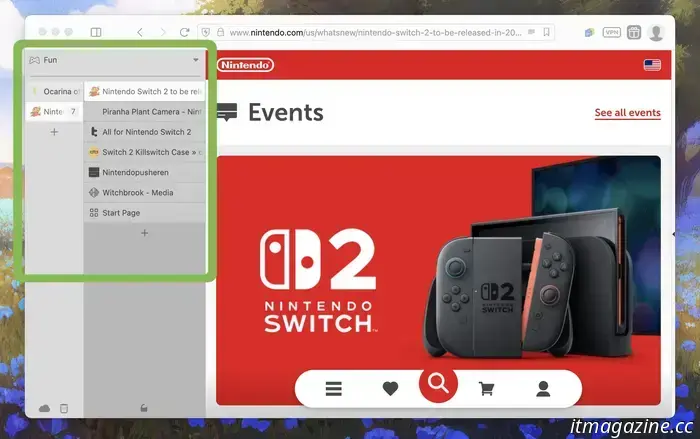This screenshot has width=700, height=439.
Task: Open region selector US flag
Action: coord(652,65)
